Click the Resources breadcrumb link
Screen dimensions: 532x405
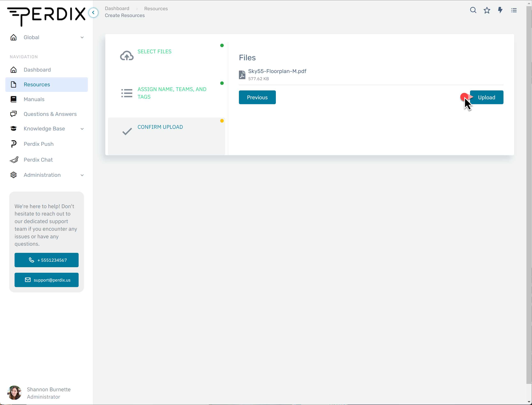tap(156, 9)
